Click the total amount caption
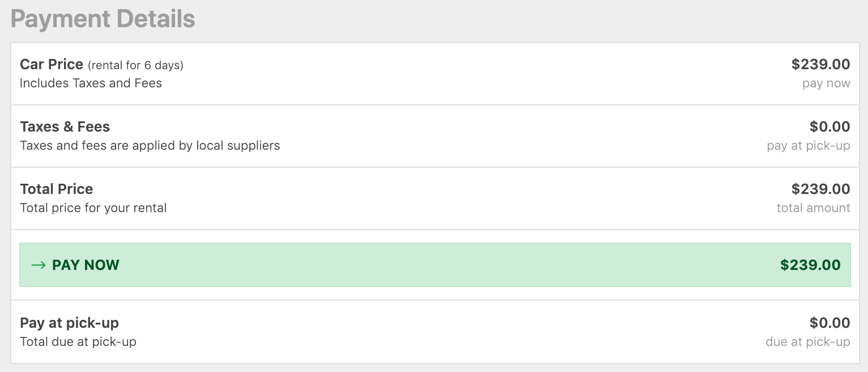 click(x=814, y=208)
